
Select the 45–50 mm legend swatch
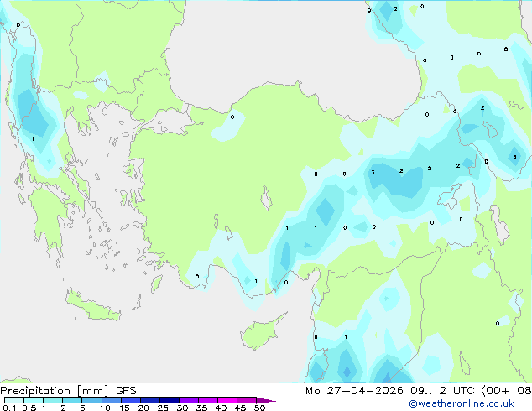247,400
